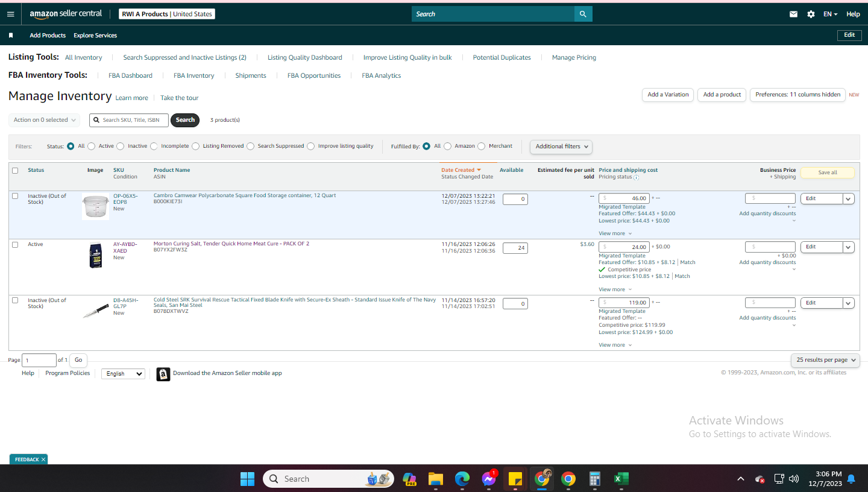Open the hamburger navigation menu
The width and height of the screenshot is (868, 492).
click(10, 14)
